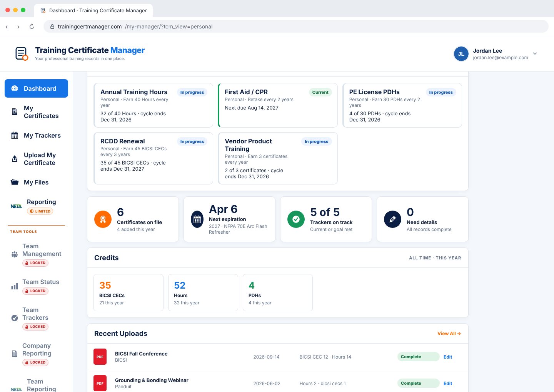Click the Team Trackers checkmark icon
554x392 pixels.
click(x=15, y=318)
